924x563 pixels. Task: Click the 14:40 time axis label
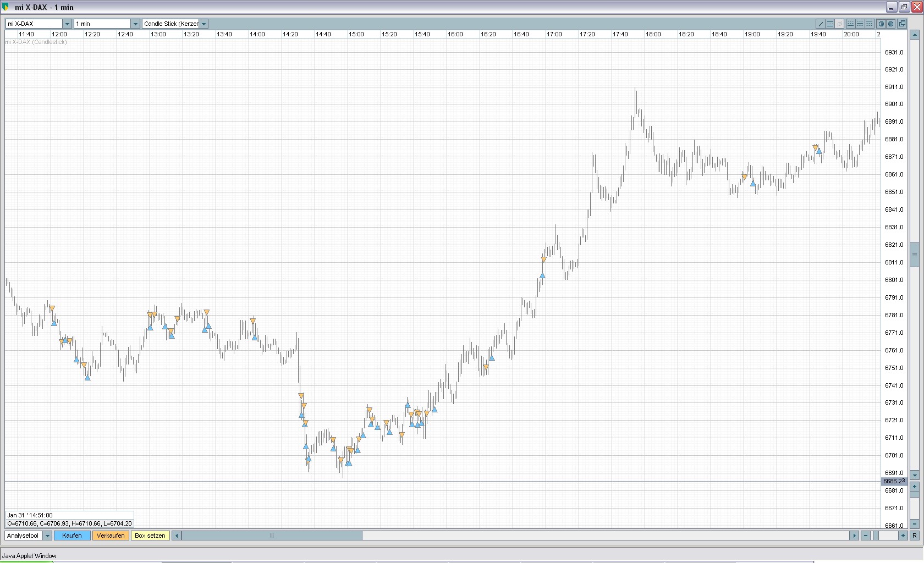pyautogui.click(x=323, y=34)
